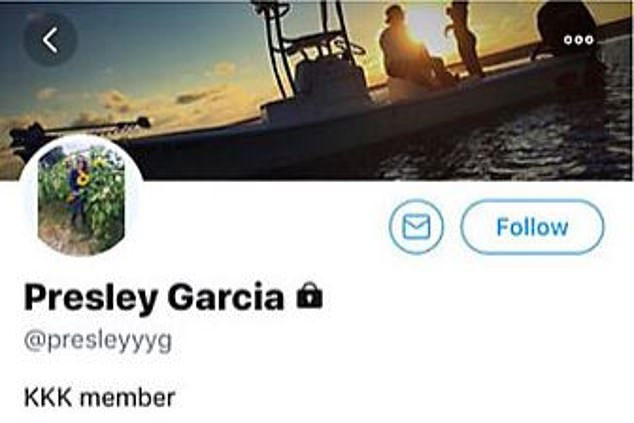Screen dimensions: 634x423
Task: Select the display name Presley Garcia
Action: tap(154, 297)
